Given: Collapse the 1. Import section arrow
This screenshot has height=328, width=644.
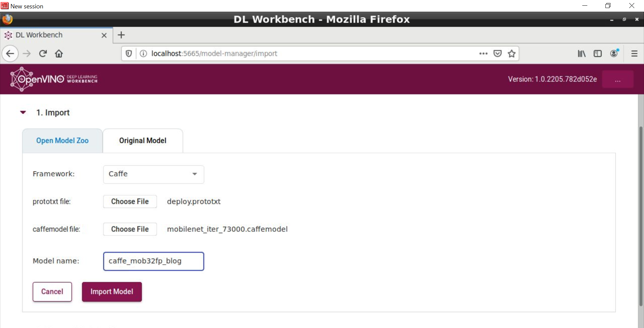Looking at the screenshot, I should [23, 112].
